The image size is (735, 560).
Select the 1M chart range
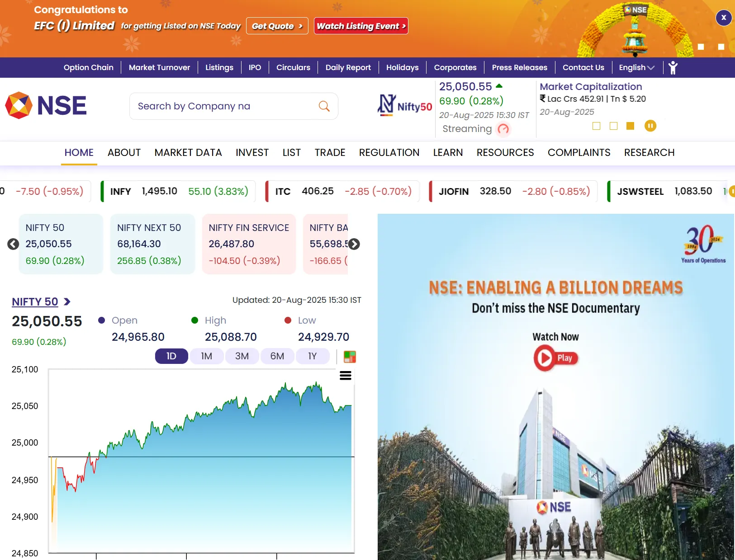click(x=206, y=356)
